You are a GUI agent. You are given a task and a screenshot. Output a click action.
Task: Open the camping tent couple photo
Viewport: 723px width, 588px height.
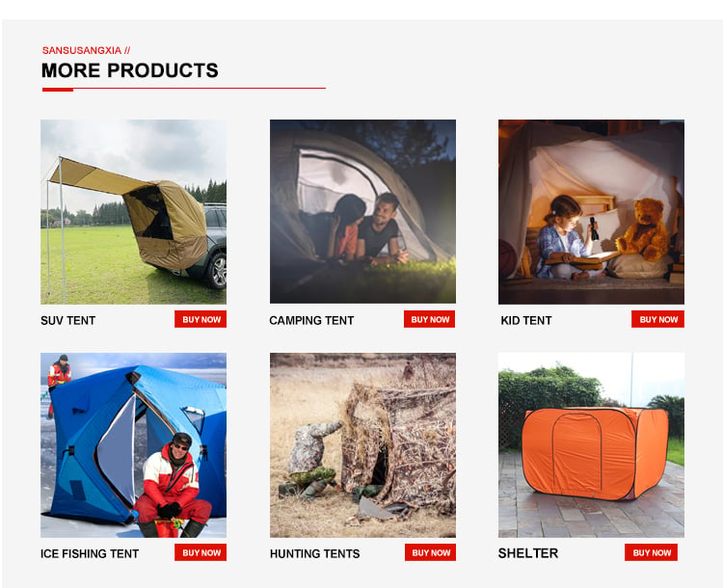tap(362, 212)
